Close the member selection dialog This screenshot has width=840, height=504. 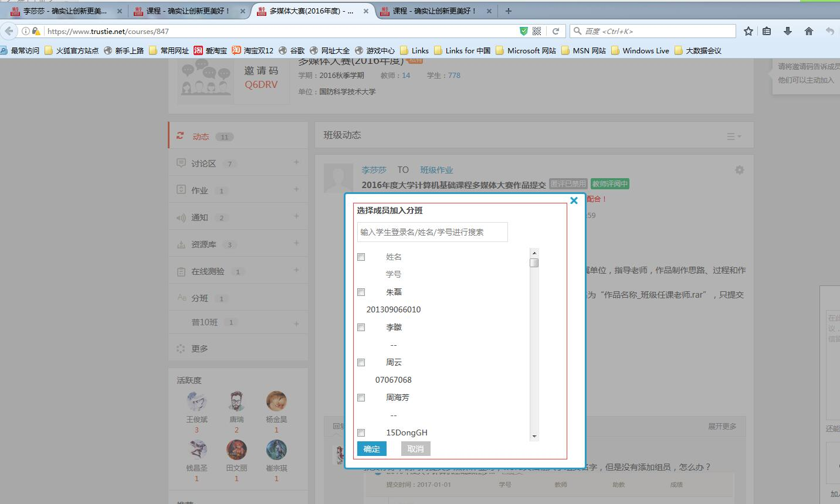click(574, 200)
